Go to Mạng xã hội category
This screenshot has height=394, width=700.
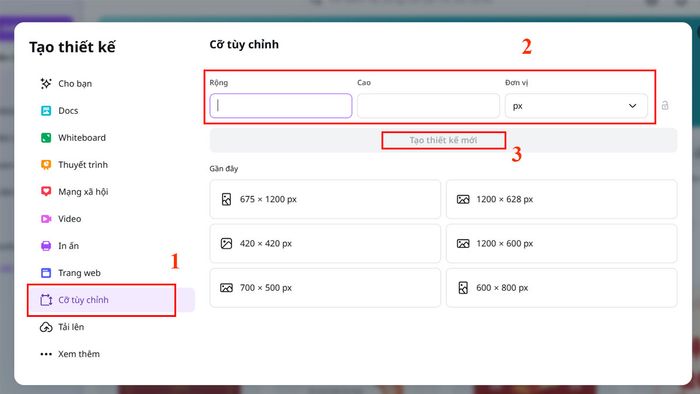tap(111, 191)
